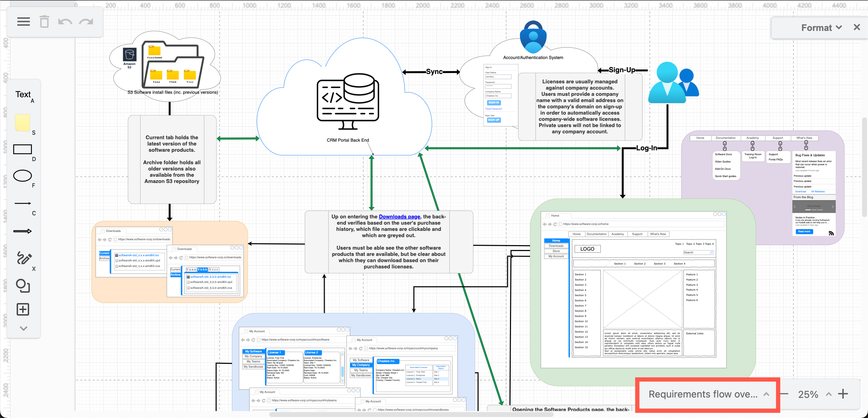Redo the last action
Viewport: 868px width, 418px height.
pyautogui.click(x=86, y=22)
